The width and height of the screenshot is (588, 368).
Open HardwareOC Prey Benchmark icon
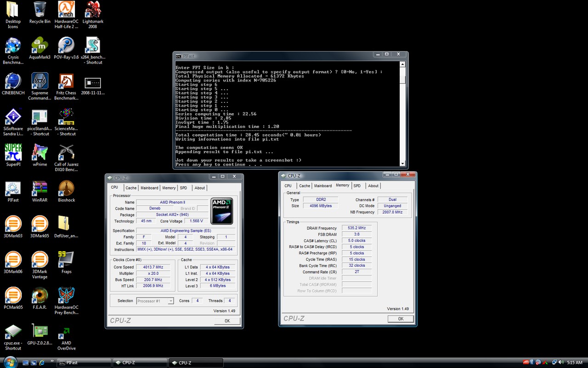pos(67,301)
